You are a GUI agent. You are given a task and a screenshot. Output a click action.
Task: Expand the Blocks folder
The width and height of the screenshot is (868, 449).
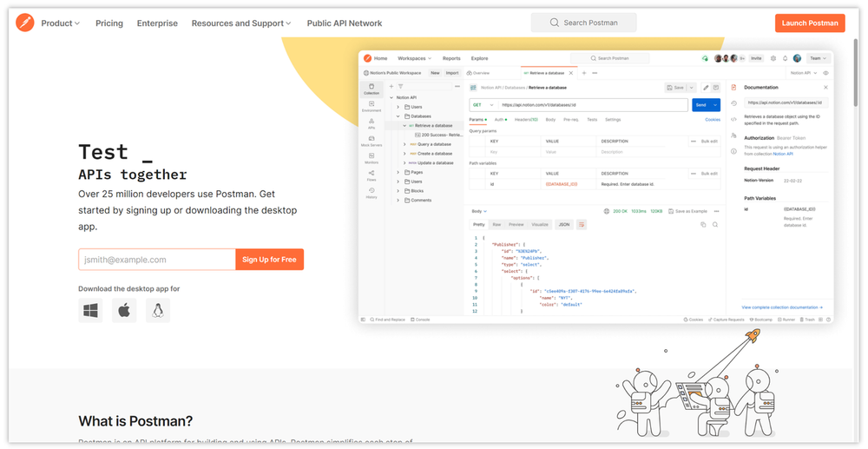(398, 190)
